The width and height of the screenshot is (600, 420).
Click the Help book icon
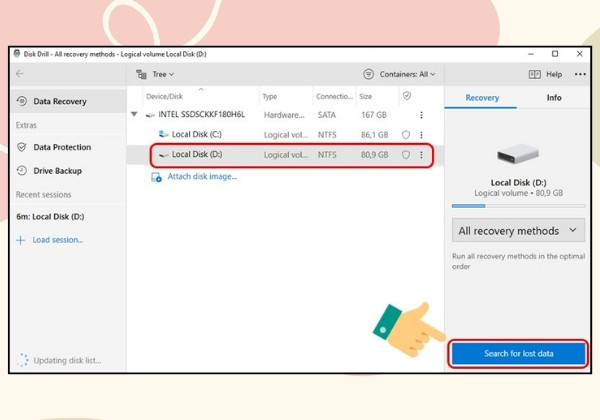(x=535, y=74)
